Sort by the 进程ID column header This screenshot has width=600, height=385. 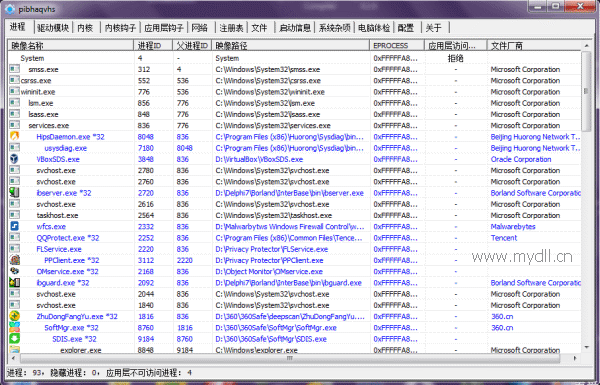coord(153,46)
